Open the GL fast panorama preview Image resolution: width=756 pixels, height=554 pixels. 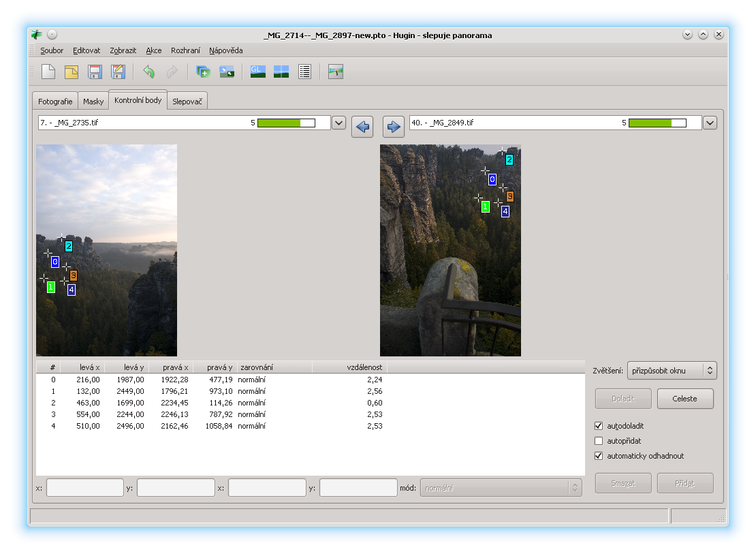click(x=258, y=72)
